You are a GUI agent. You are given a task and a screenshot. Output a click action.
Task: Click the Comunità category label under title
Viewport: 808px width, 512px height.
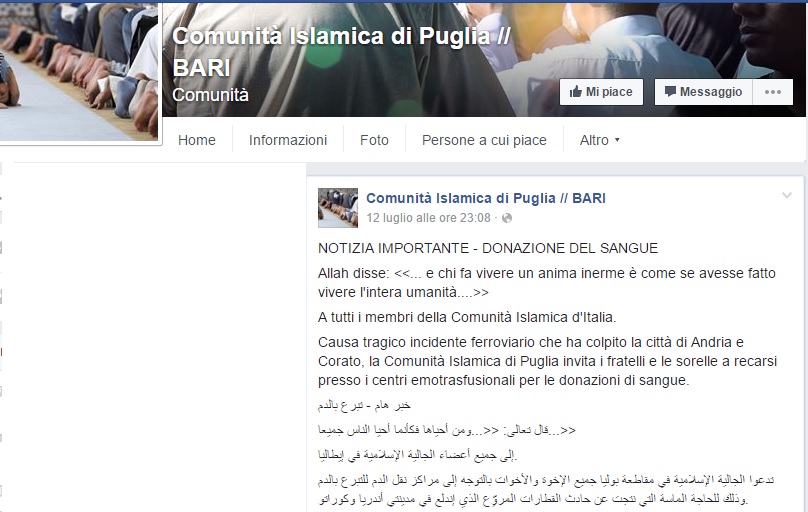(x=210, y=95)
